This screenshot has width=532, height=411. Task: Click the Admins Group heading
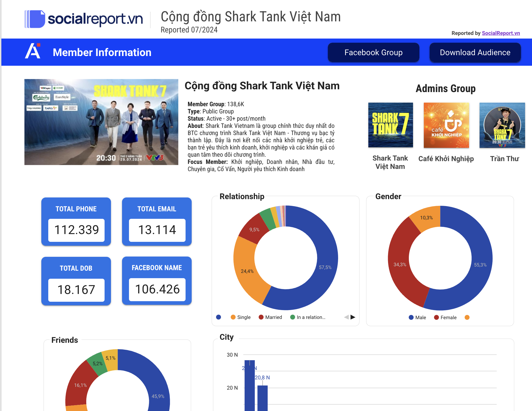(445, 88)
